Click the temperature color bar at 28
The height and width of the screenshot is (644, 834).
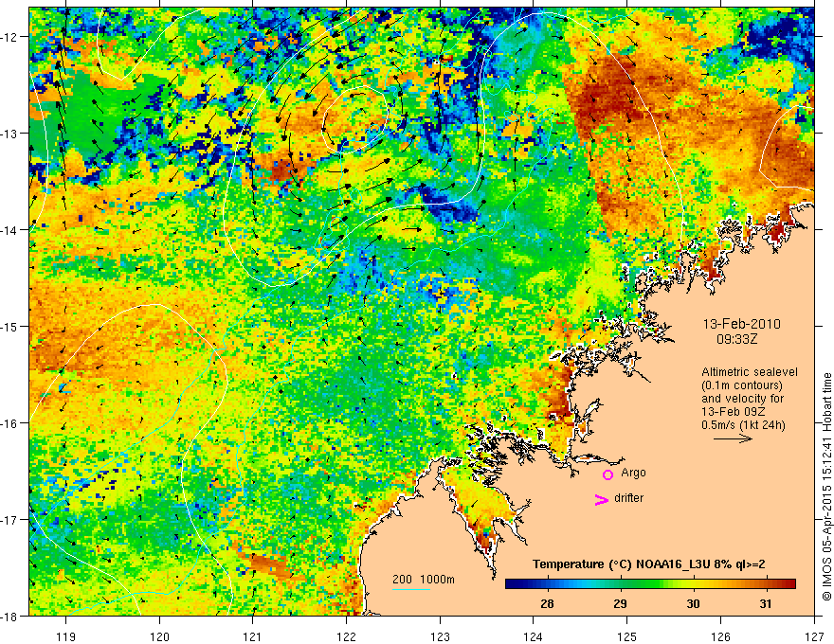[x=547, y=584]
